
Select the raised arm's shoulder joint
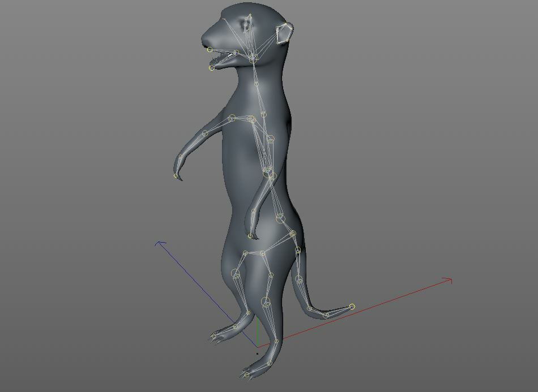pyautogui.click(x=232, y=118)
